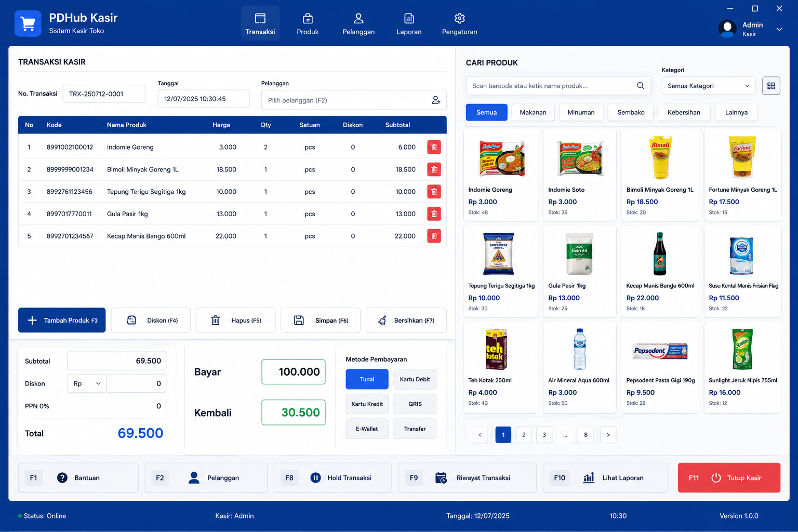Click the F2 Pelanggan person icon
Image resolution: width=798 pixels, height=532 pixels.
(x=194, y=477)
